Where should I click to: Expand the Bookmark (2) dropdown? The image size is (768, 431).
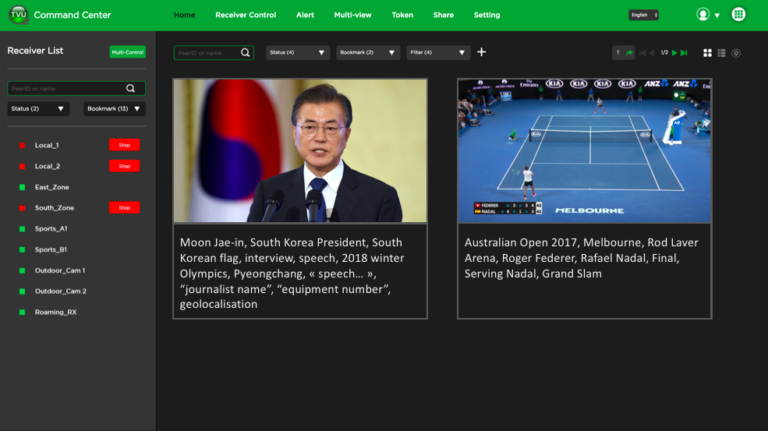(368, 52)
